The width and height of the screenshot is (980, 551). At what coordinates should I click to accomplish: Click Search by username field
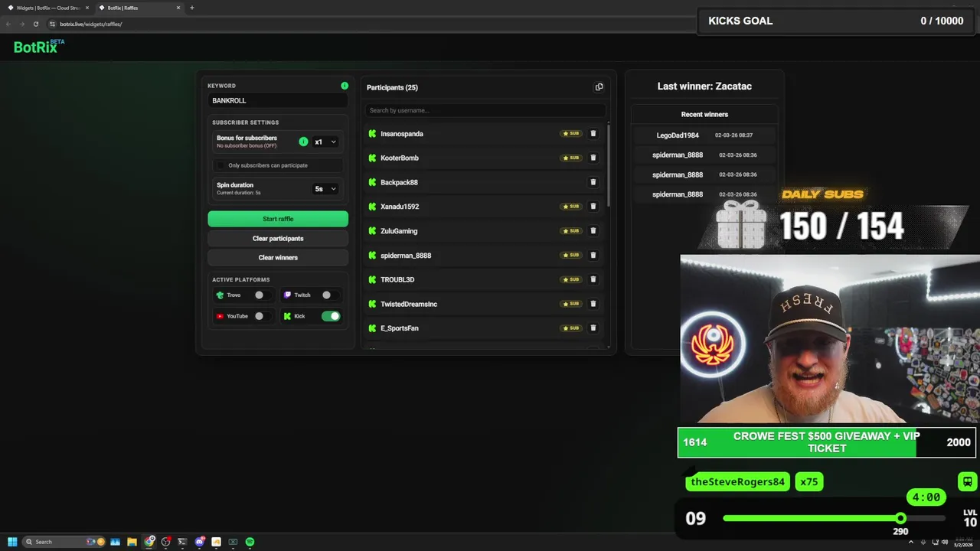484,110
